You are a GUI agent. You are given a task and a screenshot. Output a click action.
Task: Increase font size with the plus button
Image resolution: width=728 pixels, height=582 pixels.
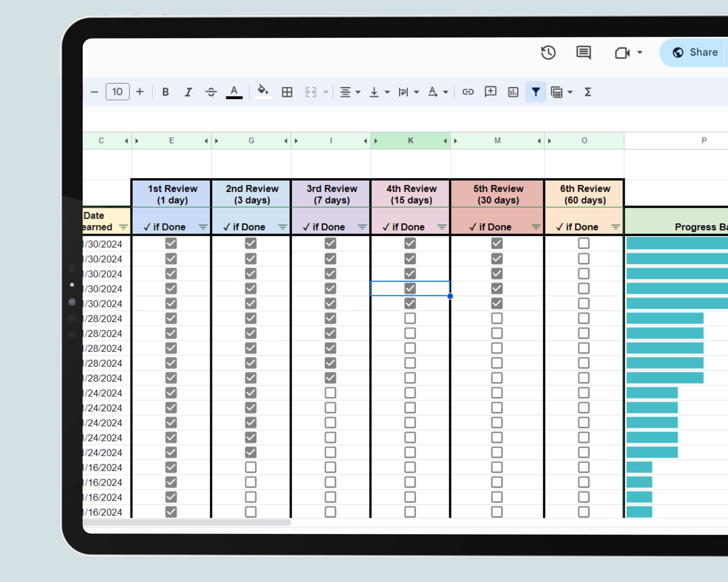140,91
